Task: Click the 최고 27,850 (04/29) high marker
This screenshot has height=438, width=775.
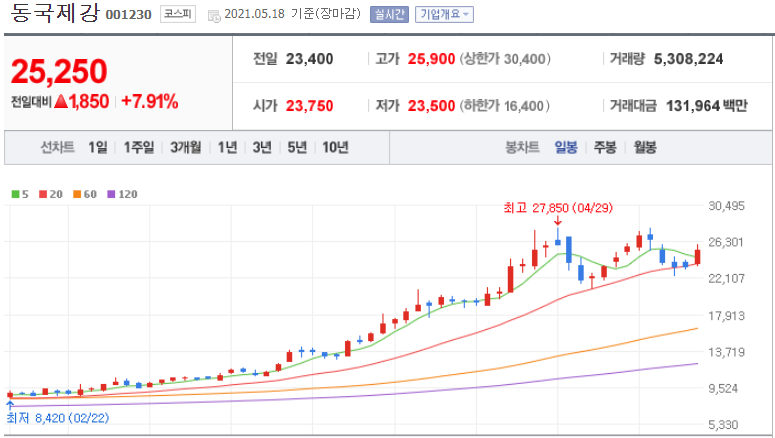Action: [558, 208]
